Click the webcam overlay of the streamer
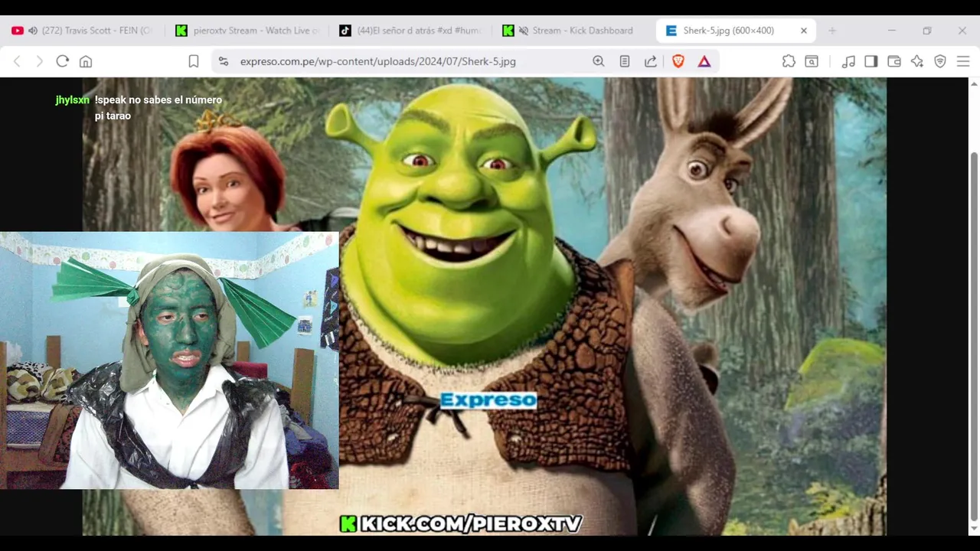Screen dimensions: 980x551 [x=169, y=360]
